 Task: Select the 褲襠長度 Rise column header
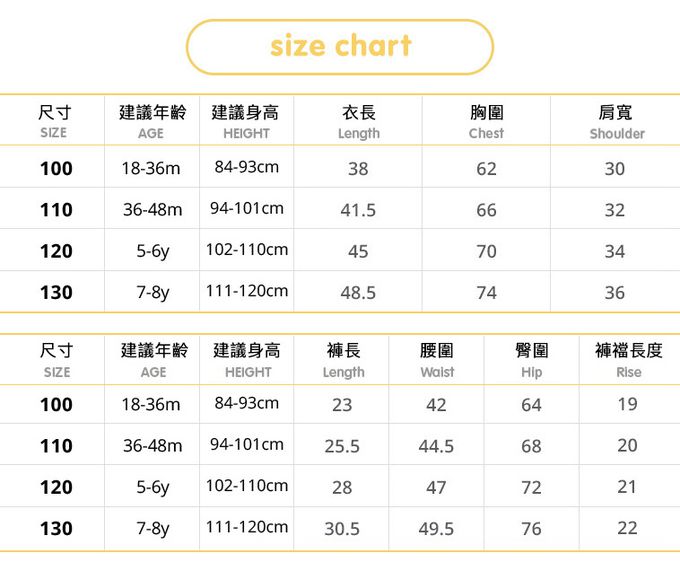click(x=628, y=360)
